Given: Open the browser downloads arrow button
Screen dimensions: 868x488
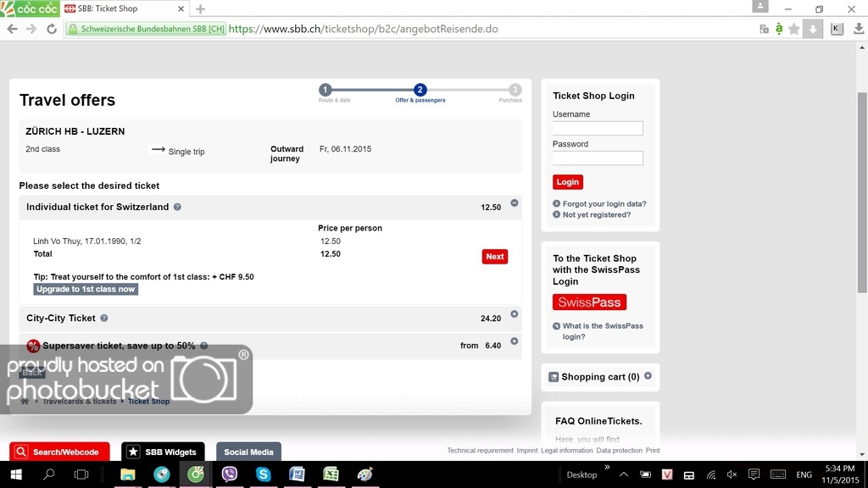Looking at the screenshot, I should coord(813,29).
